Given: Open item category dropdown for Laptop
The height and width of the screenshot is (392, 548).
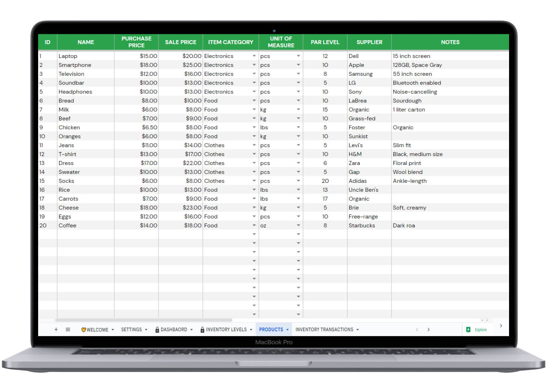Looking at the screenshot, I should 254,56.
